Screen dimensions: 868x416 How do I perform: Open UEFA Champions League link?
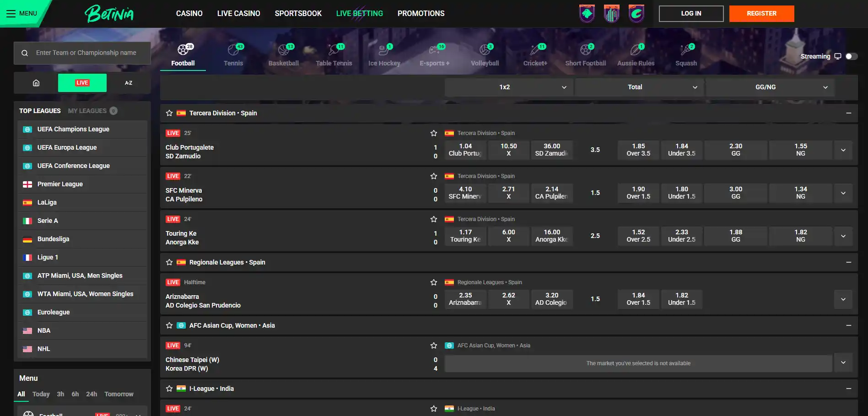(82, 130)
